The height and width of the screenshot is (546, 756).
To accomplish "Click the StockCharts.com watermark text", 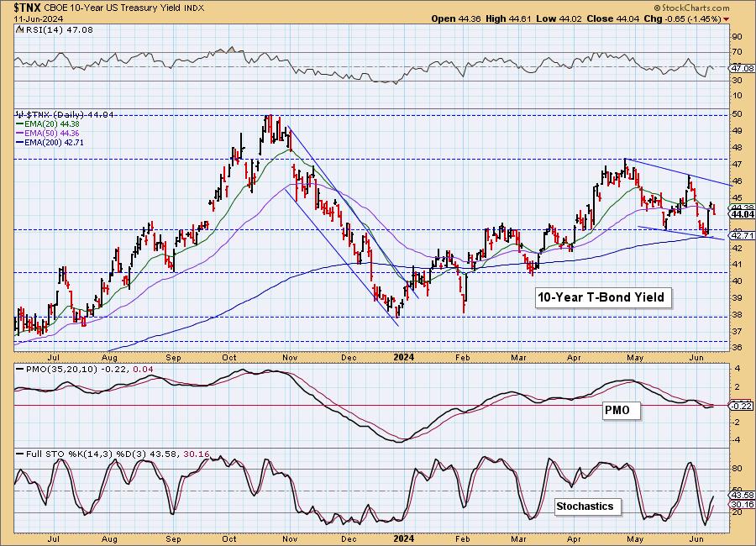I will (692, 8).
